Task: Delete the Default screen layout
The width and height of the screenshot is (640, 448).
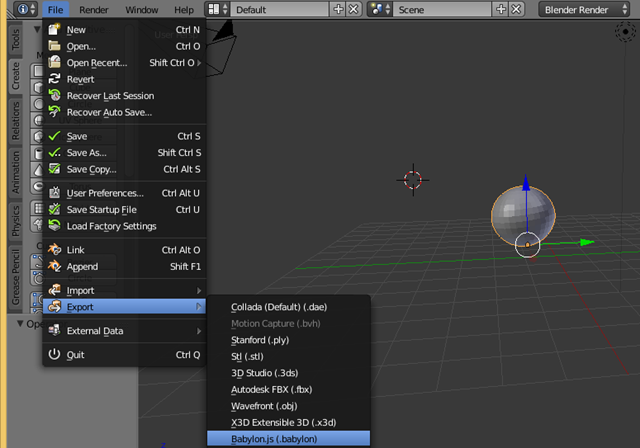Action: (353, 9)
